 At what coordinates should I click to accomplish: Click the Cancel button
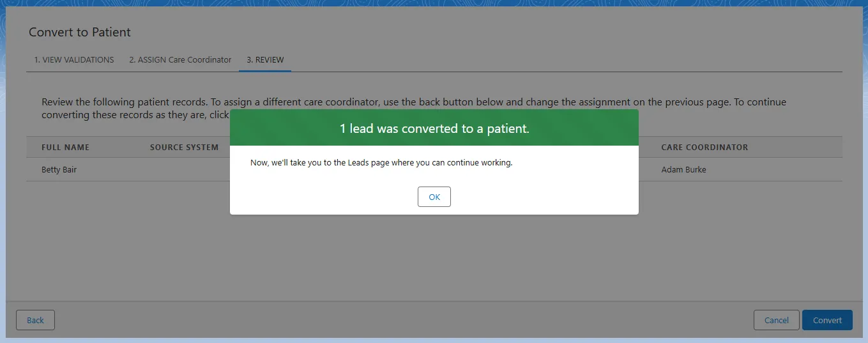point(776,320)
